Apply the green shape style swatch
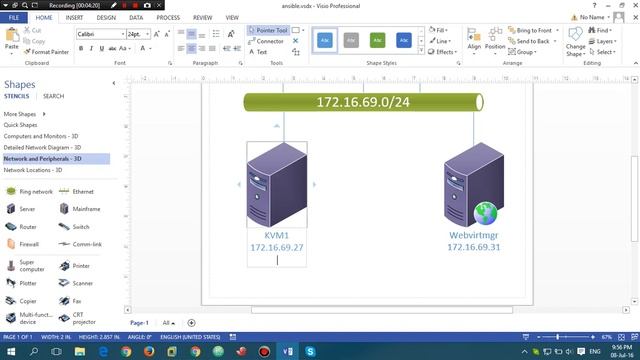640x360 pixels. pos(378,40)
